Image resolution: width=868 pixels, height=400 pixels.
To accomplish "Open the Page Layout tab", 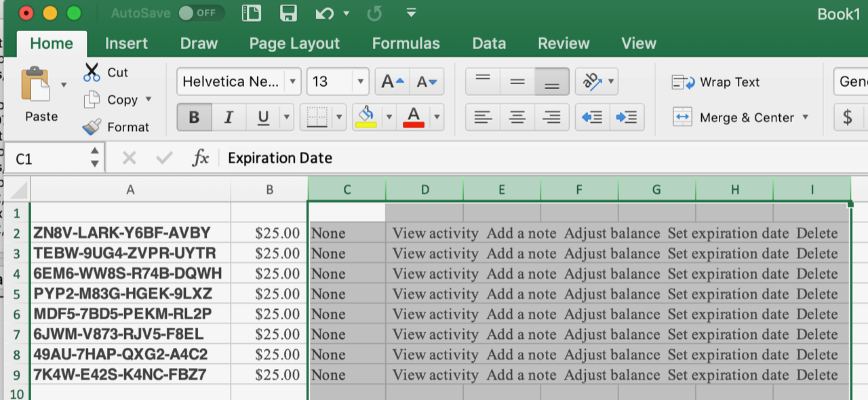I will [x=294, y=43].
